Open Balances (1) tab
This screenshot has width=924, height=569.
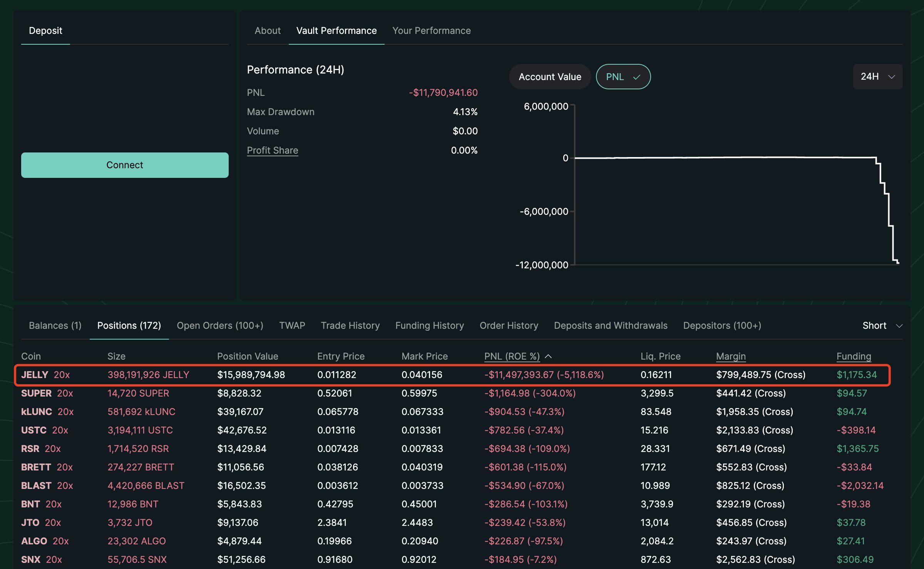coord(55,326)
